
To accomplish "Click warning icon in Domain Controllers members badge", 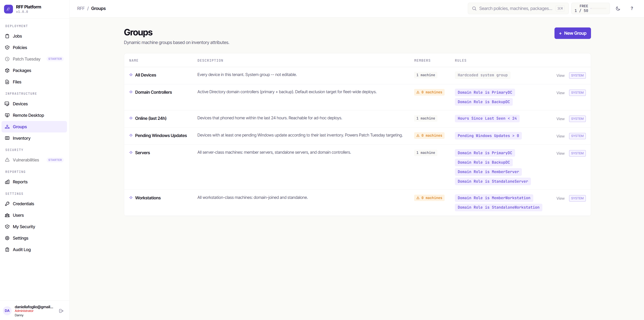I will click(418, 92).
